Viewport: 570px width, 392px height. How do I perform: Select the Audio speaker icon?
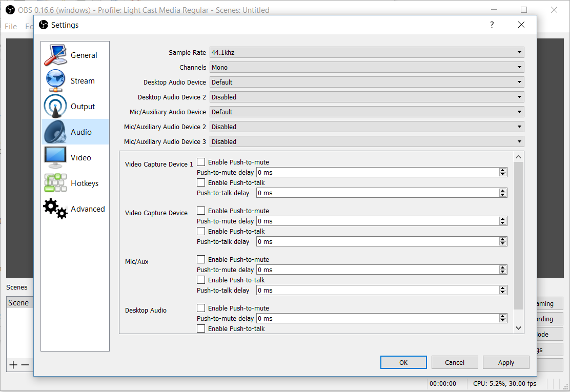coord(55,132)
